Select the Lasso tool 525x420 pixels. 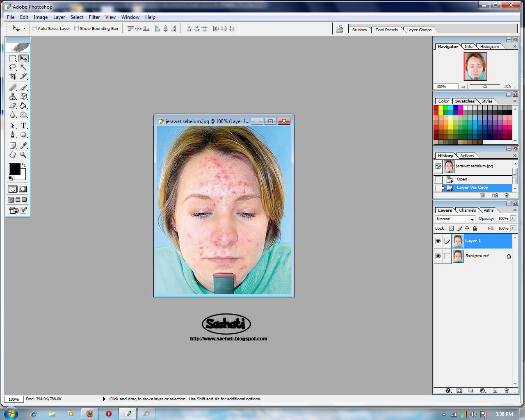tap(13, 67)
